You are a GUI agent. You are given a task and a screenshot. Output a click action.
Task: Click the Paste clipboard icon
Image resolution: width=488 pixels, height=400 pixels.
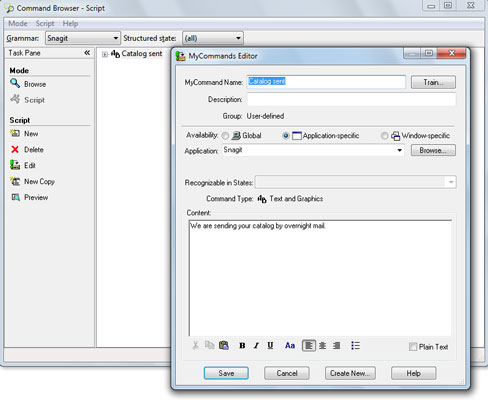tap(224, 345)
